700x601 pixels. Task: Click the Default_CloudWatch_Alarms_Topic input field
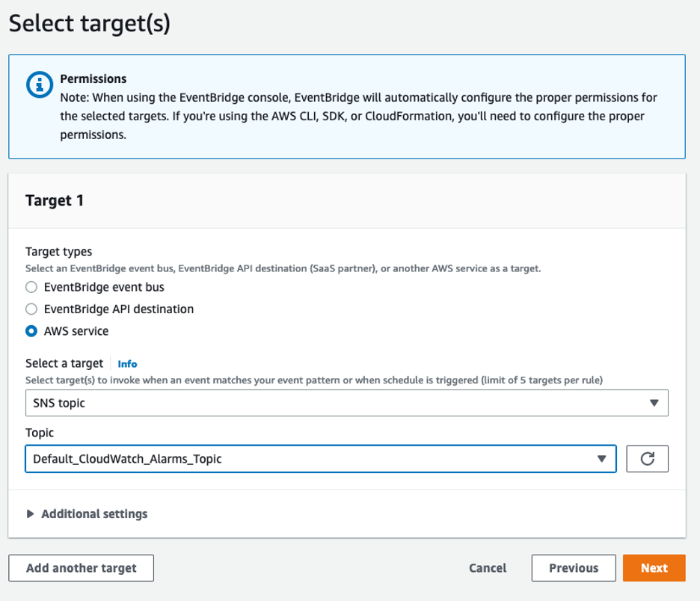tap(224, 458)
